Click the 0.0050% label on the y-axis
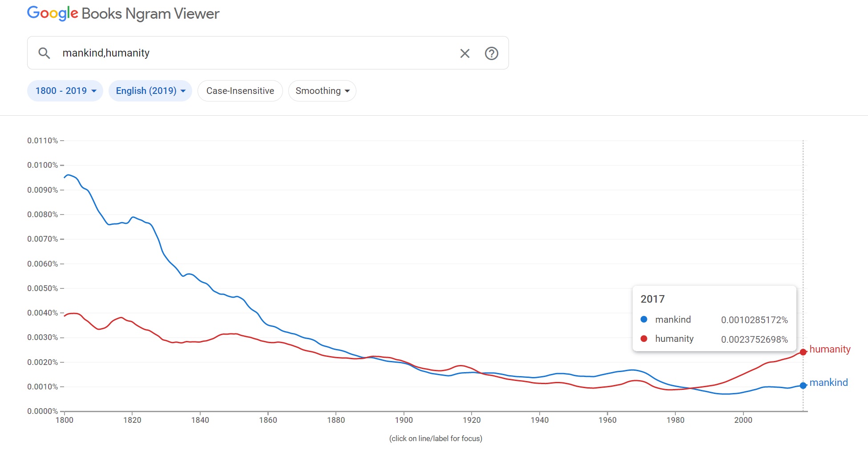868x458 pixels. tap(43, 288)
